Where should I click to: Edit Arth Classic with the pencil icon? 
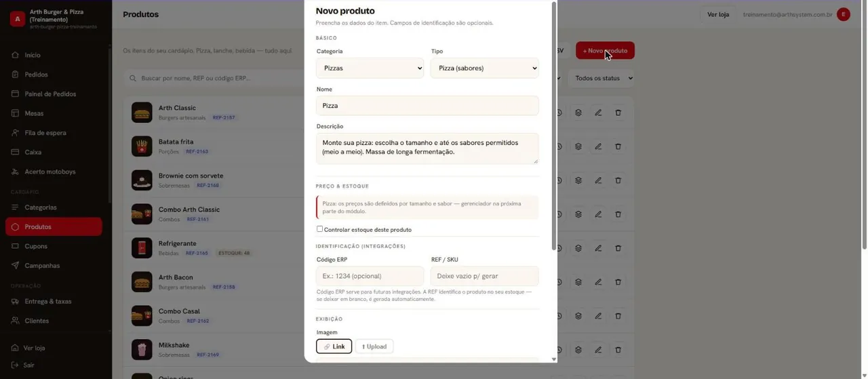(x=598, y=113)
